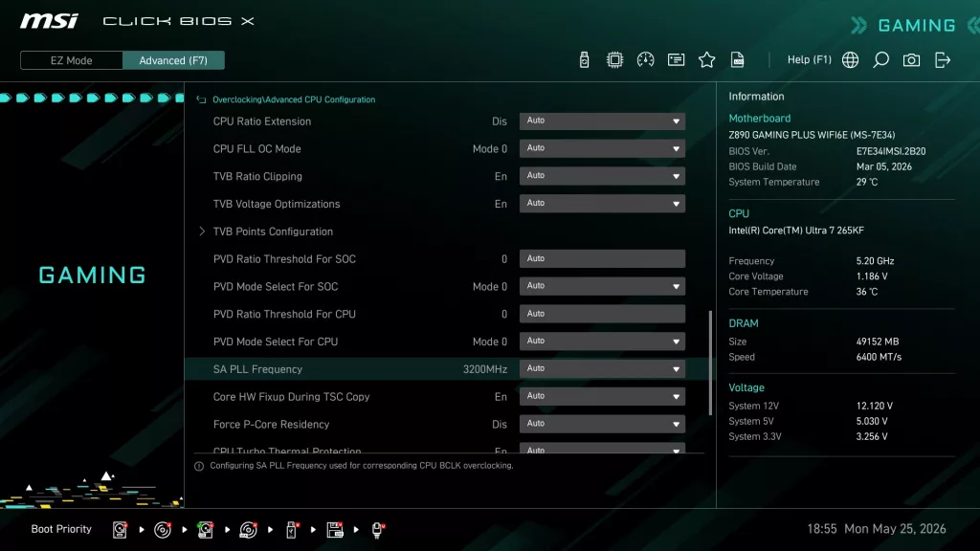Open the LOG file icon
The image size is (980, 551).
(738, 60)
